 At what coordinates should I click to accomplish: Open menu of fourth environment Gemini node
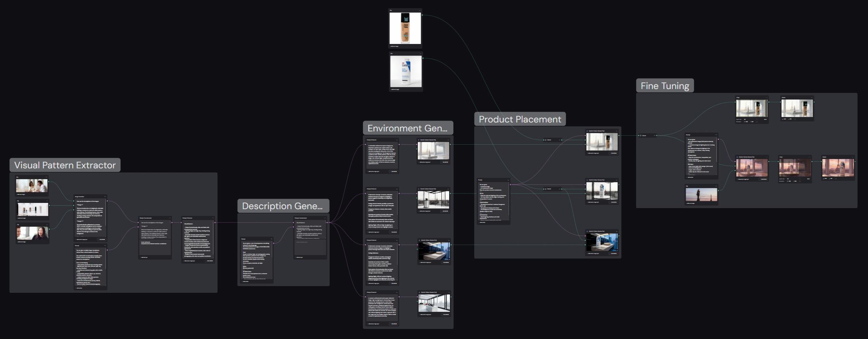coord(448,292)
